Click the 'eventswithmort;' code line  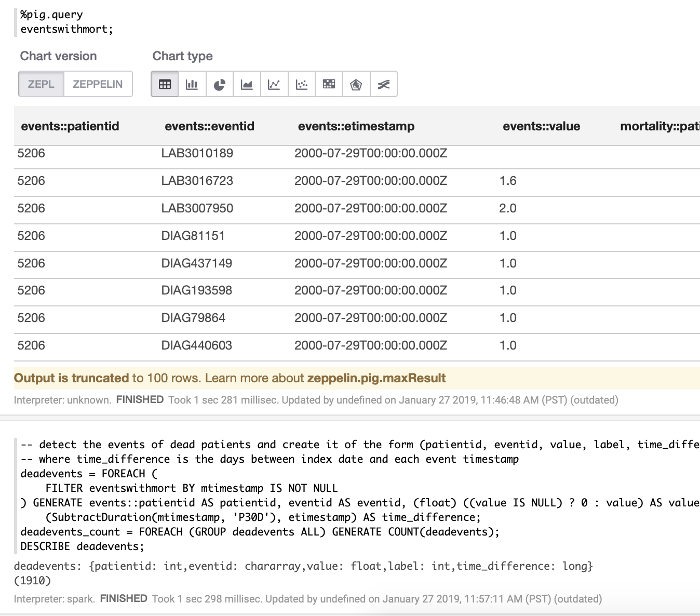(x=67, y=29)
